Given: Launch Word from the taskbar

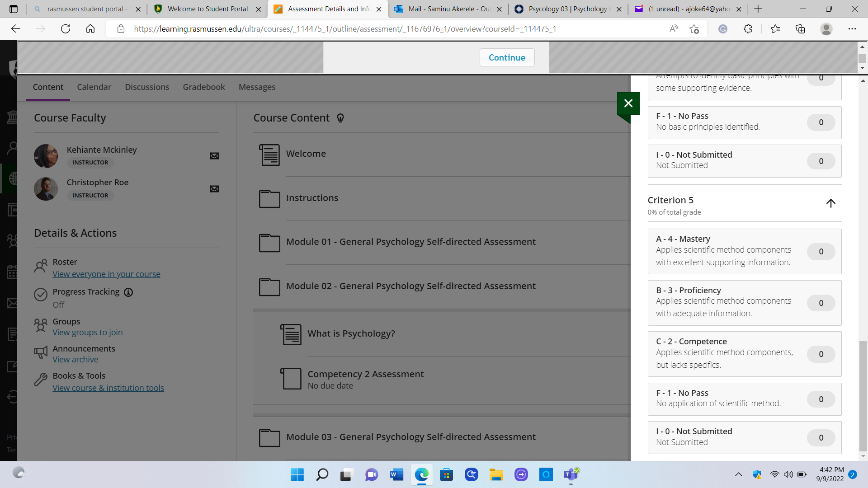Looking at the screenshot, I should (x=396, y=475).
